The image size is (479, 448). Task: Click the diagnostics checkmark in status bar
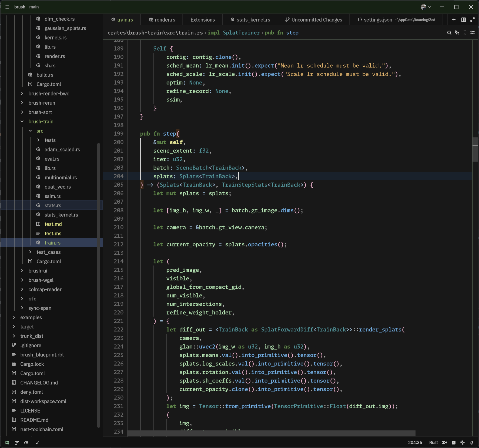point(37,443)
